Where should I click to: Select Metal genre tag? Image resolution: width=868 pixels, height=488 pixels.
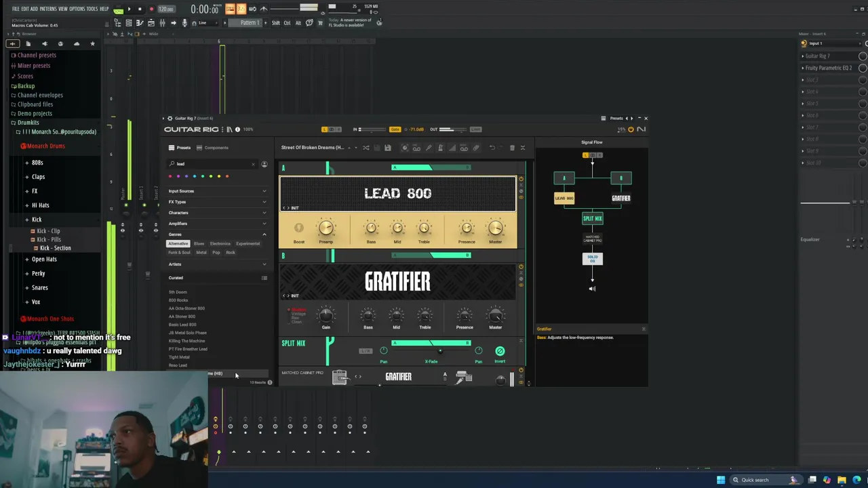click(x=201, y=253)
